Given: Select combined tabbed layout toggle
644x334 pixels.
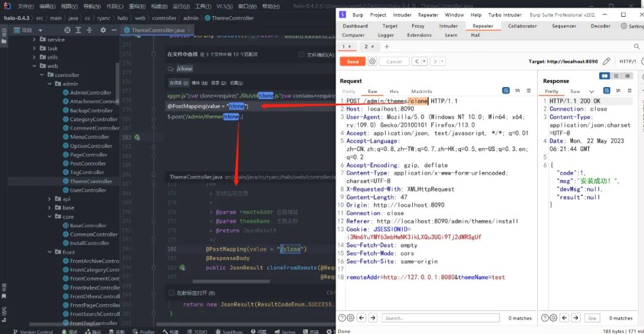Looking at the screenshot, I should point(627,76).
